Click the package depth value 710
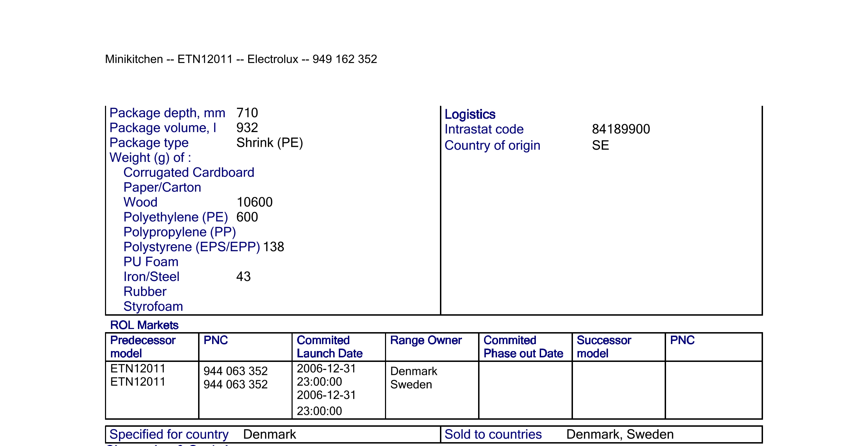 247,113
